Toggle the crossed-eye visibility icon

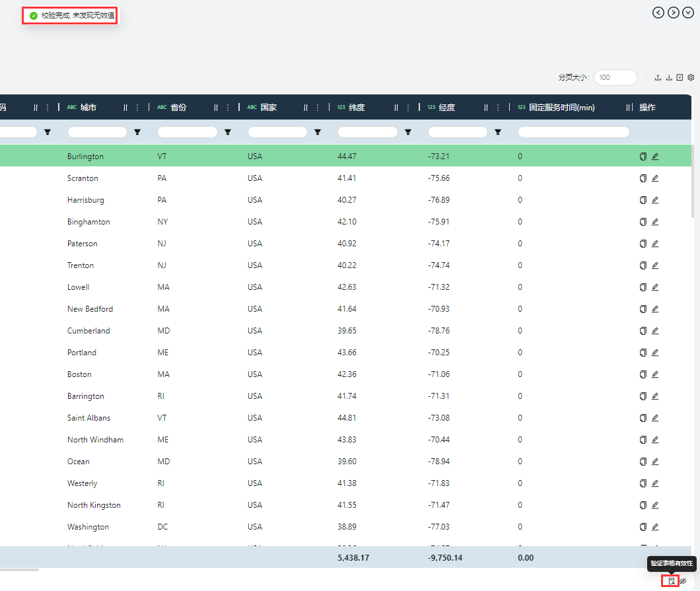[x=683, y=580]
